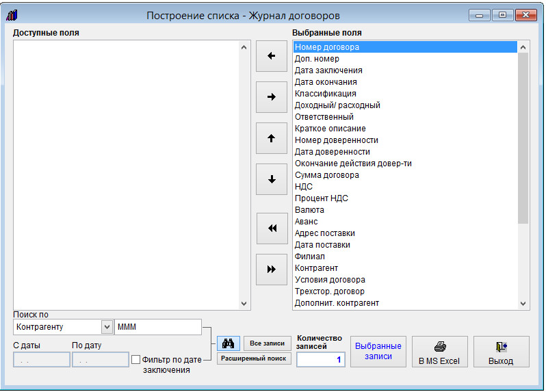Select Аванс field
Screen dimensions: 546x392
point(406,222)
